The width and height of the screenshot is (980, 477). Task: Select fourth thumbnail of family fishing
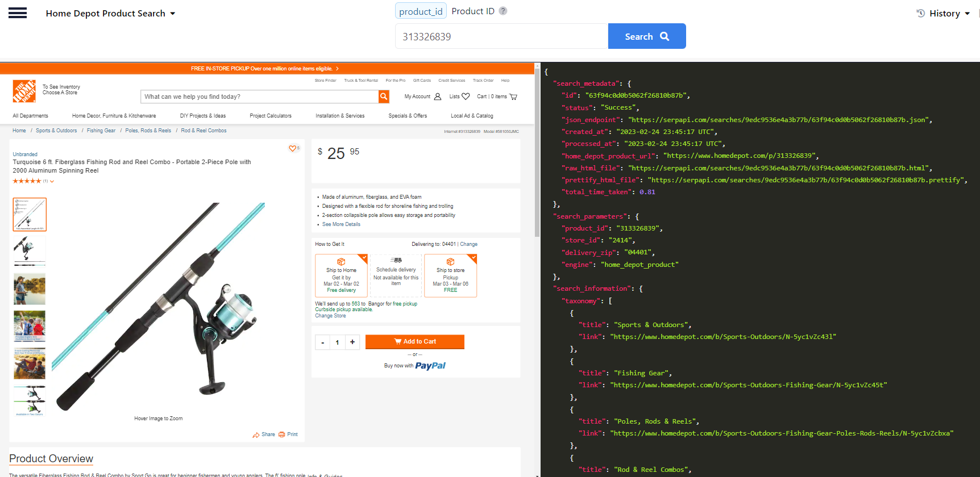(x=30, y=327)
